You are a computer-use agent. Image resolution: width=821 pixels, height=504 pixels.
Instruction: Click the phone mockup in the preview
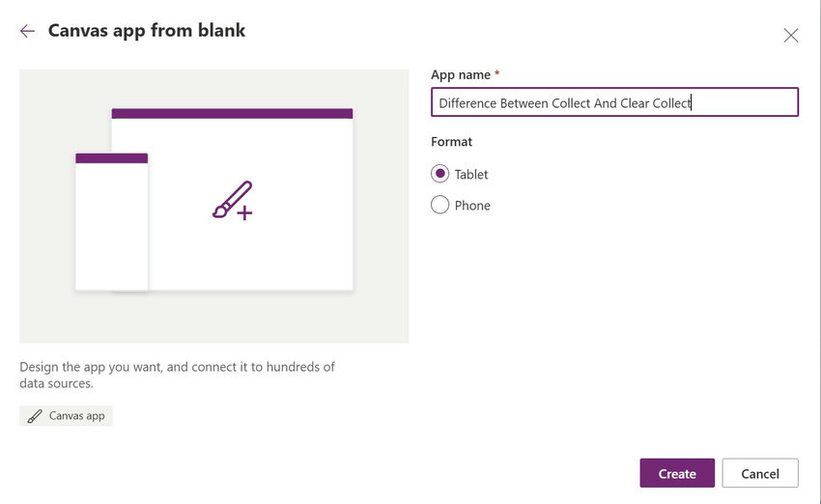tap(111, 227)
